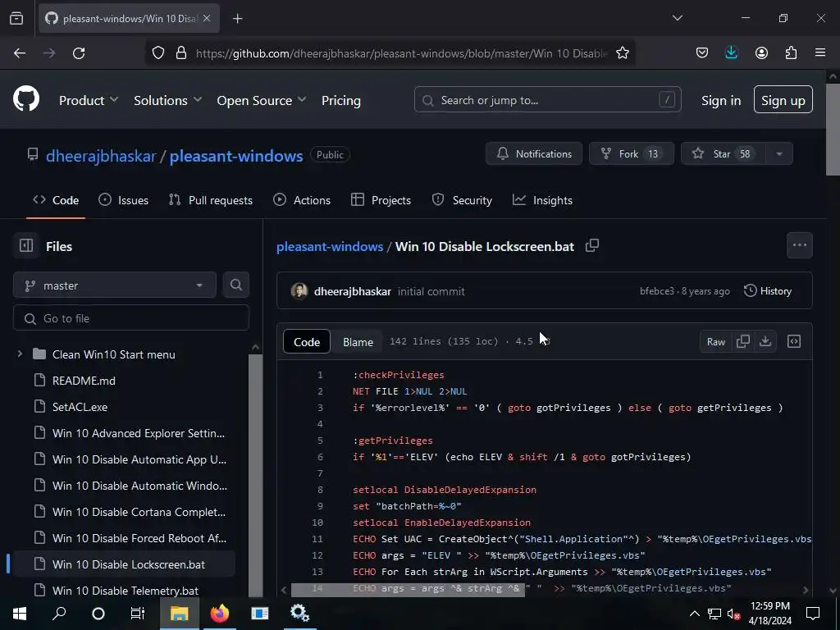Open the Firefox hamburger application menu

click(820, 52)
